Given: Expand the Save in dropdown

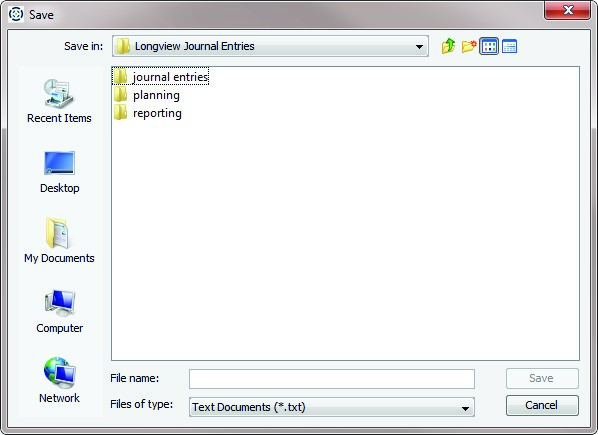Looking at the screenshot, I should (x=419, y=47).
